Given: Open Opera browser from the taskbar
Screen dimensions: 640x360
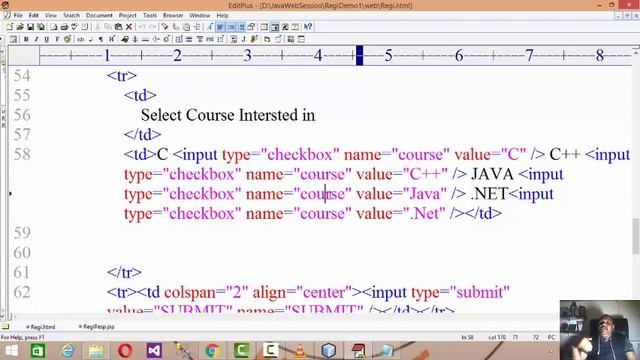Looking at the screenshot, I should (125, 351).
